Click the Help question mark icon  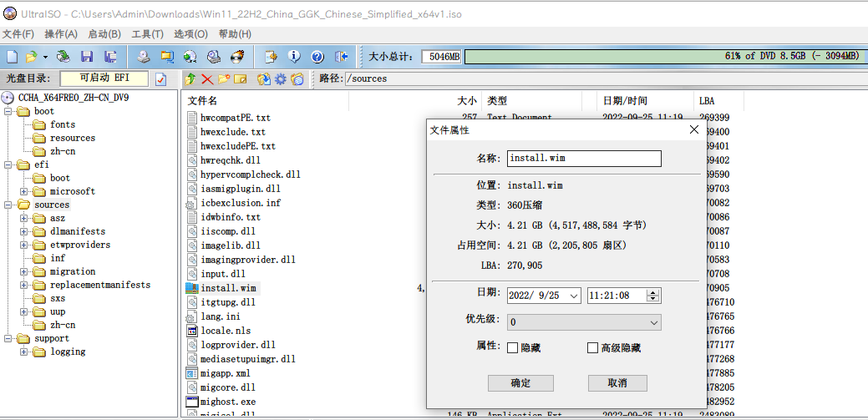click(x=317, y=57)
